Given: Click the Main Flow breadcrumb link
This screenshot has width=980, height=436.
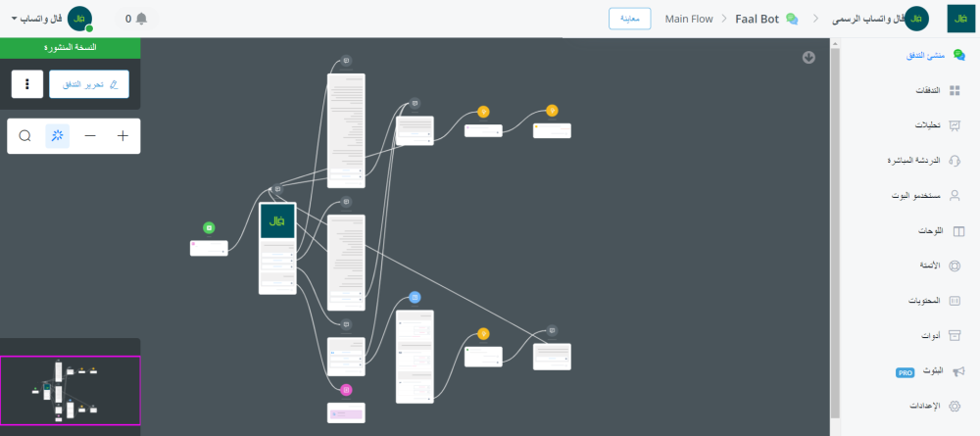Looking at the screenshot, I should 688,19.
